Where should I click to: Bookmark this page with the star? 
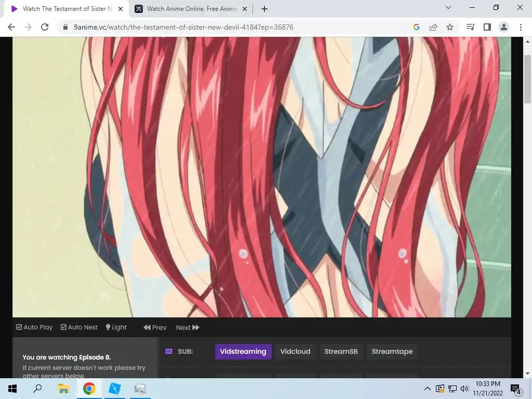[450, 27]
